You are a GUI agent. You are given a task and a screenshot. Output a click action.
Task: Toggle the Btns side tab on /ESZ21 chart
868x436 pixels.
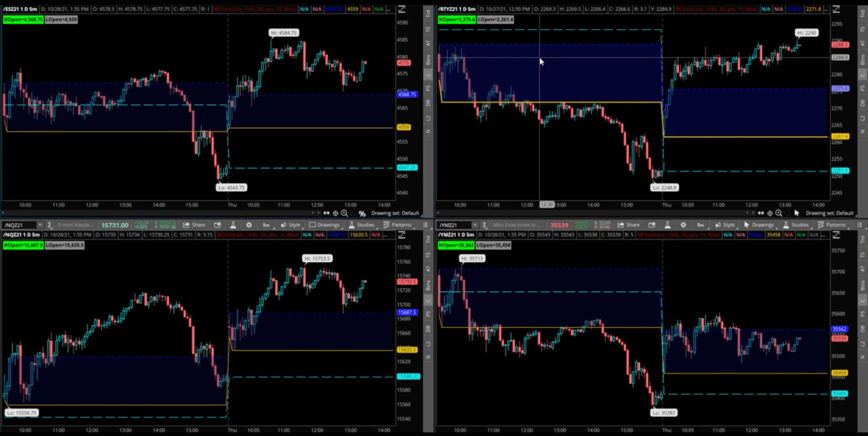[428, 59]
